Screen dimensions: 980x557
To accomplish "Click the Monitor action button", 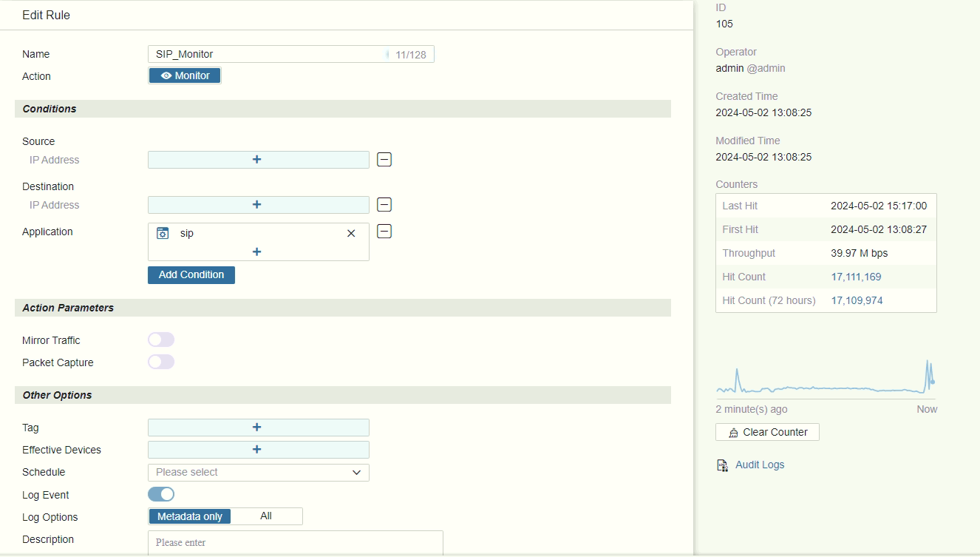I will [185, 75].
